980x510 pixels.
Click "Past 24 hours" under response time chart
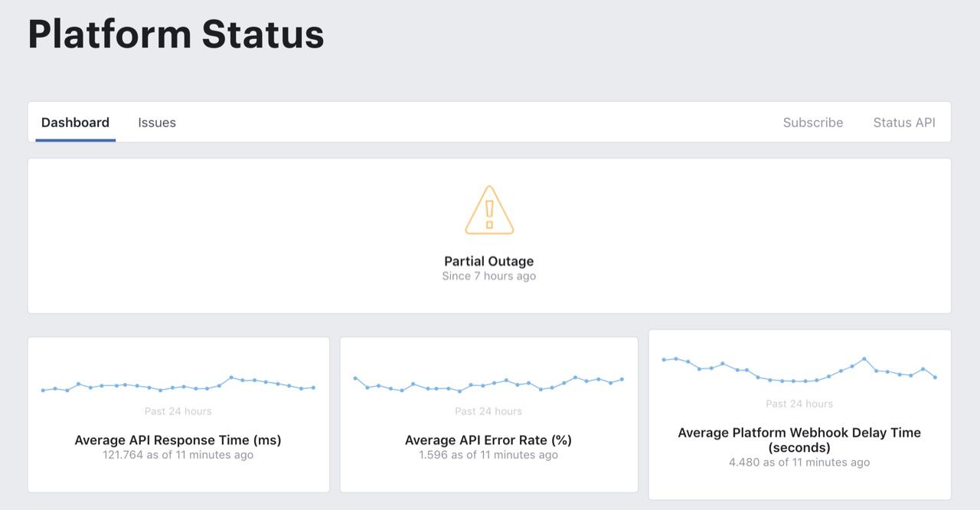click(x=178, y=411)
